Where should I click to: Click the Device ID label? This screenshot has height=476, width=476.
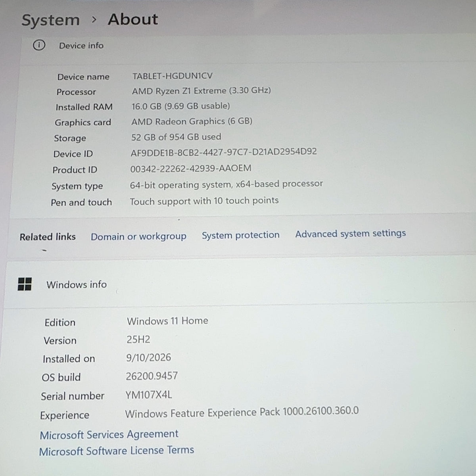tap(73, 154)
